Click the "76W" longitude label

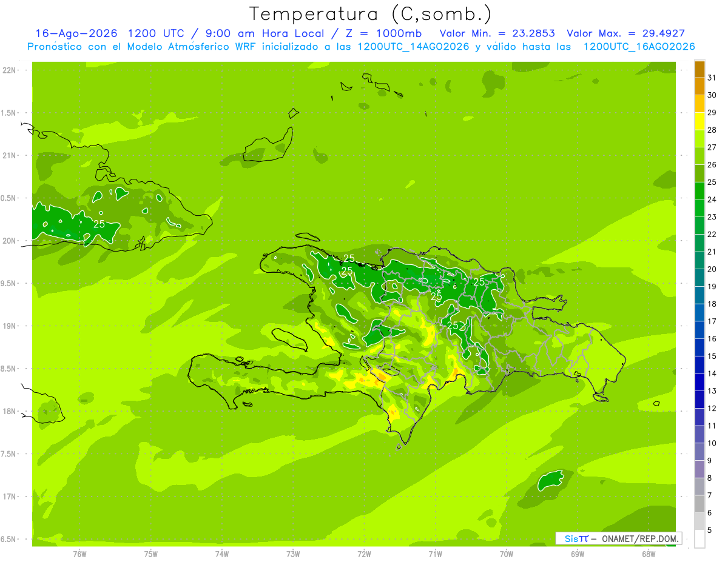79,554
